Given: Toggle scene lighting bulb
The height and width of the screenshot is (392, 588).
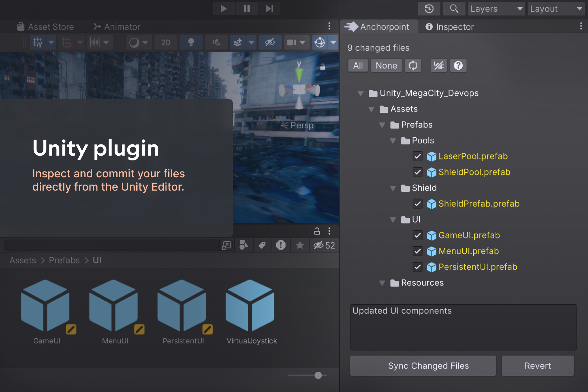Looking at the screenshot, I should point(191,43).
